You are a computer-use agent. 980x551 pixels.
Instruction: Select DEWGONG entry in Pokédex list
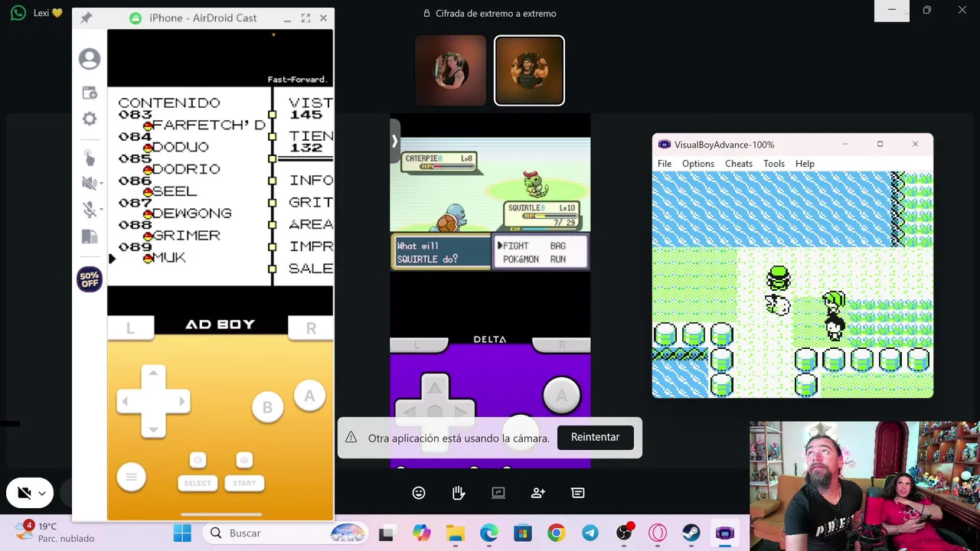coord(192,213)
